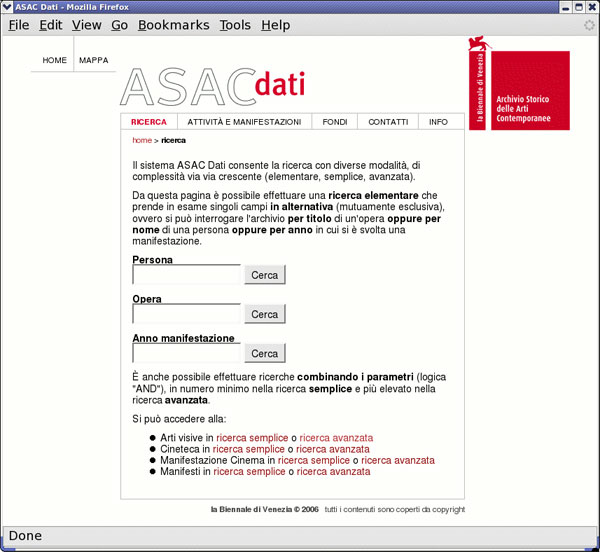The width and height of the screenshot is (600, 552).
Task: Click the 'Done' status bar text
Action: tap(25, 536)
